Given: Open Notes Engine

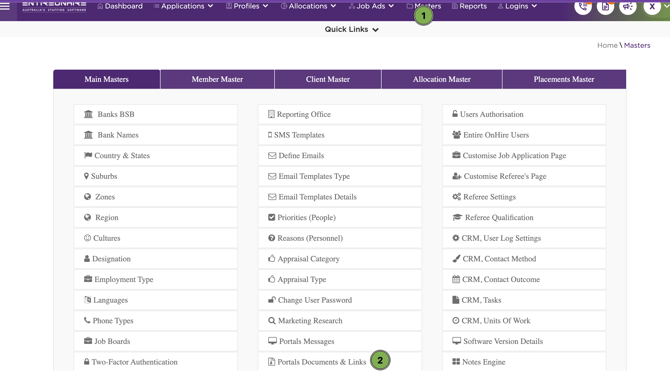Looking at the screenshot, I should [x=524, y=362].
